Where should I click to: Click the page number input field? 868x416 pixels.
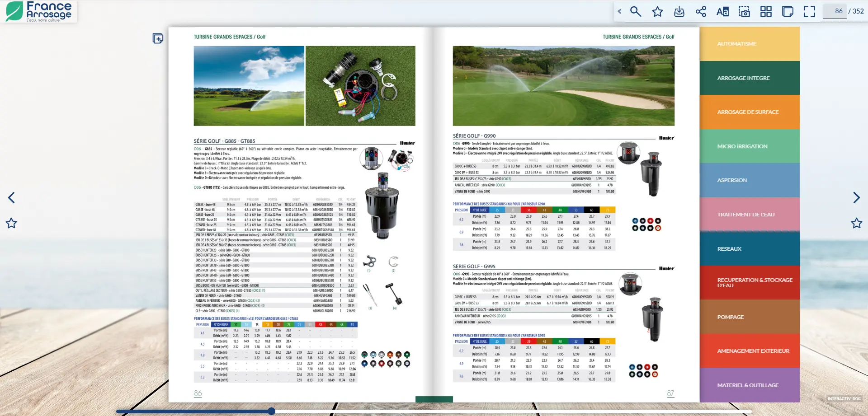point(834,11)
